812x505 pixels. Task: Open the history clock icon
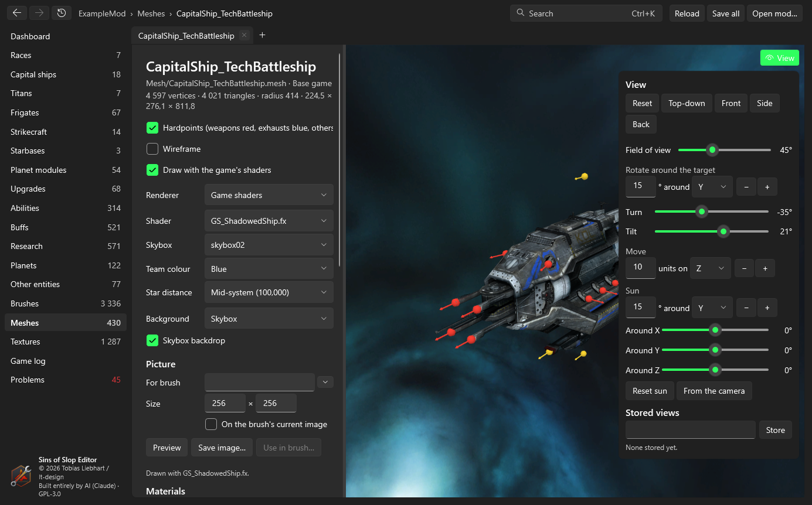(62, 13)
